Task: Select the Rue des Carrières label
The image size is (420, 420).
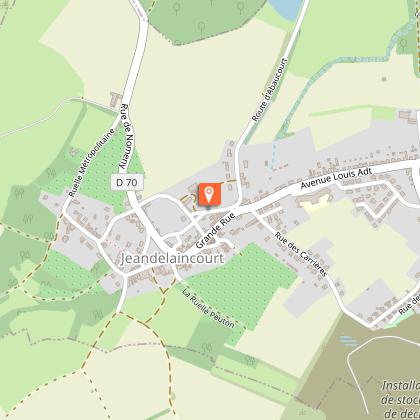Action: click(300, 254)
